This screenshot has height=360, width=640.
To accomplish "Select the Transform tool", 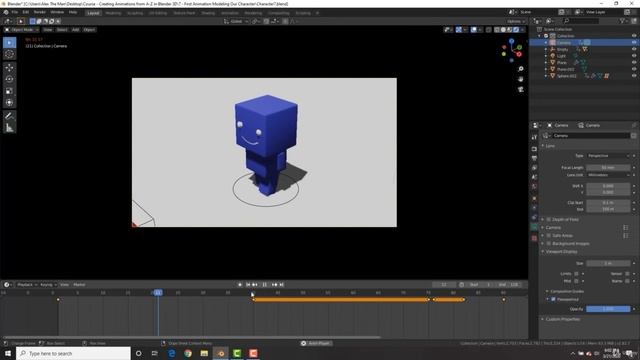I will pos(9,103).
